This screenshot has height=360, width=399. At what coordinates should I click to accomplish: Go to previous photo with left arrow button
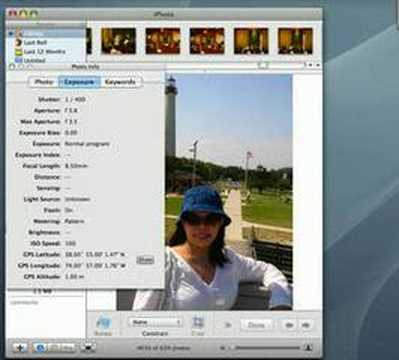(x=289, y=325)
